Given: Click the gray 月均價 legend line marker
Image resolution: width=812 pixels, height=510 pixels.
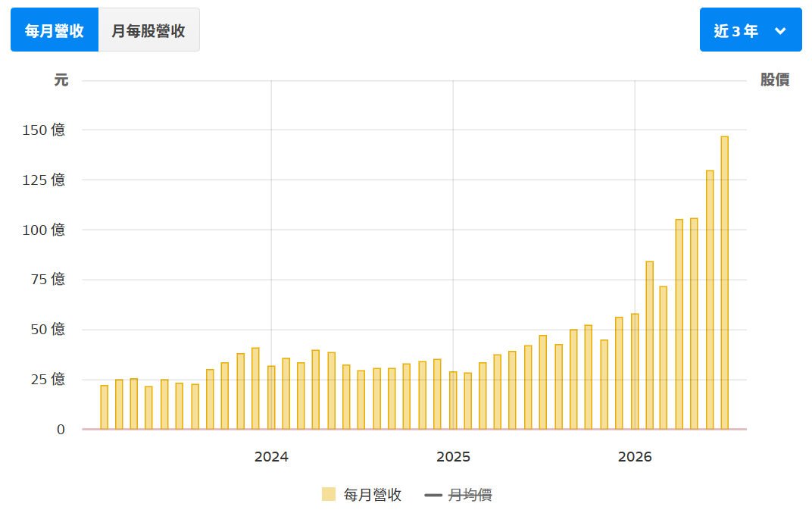Looking at the screenshot, I should point(433,495).
